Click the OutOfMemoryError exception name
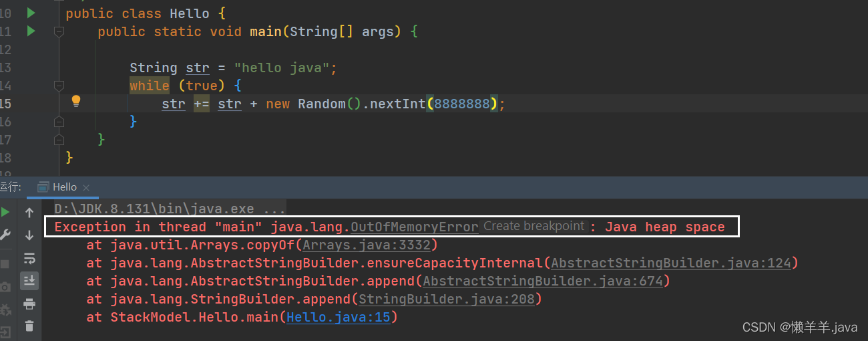Viewport: 868px width, 341px height. point(415,227)
